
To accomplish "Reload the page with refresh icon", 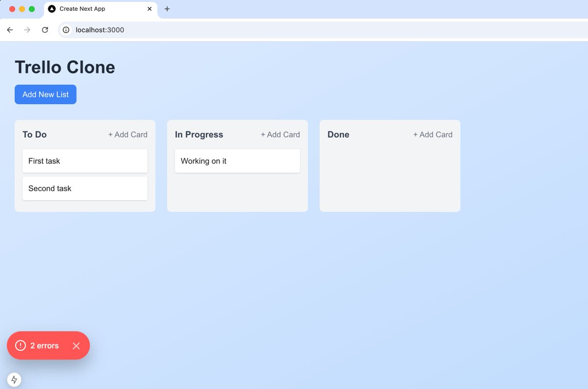I will 45,30.
